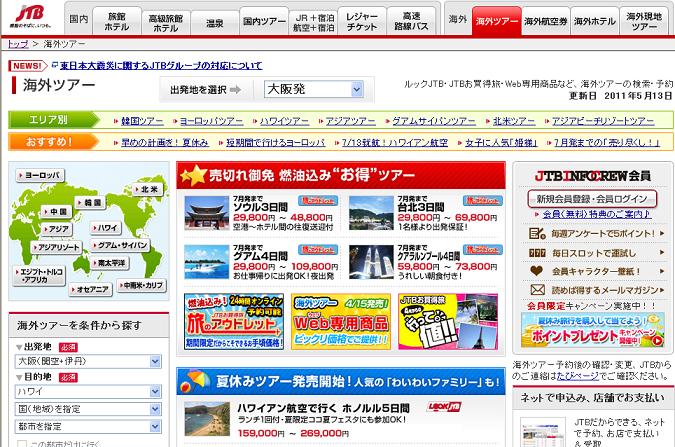The height and width of the screenshot is (447, 675).
Task: Click the heart icon for 会員キャラクター壁紙
Action: coord(537,271)
